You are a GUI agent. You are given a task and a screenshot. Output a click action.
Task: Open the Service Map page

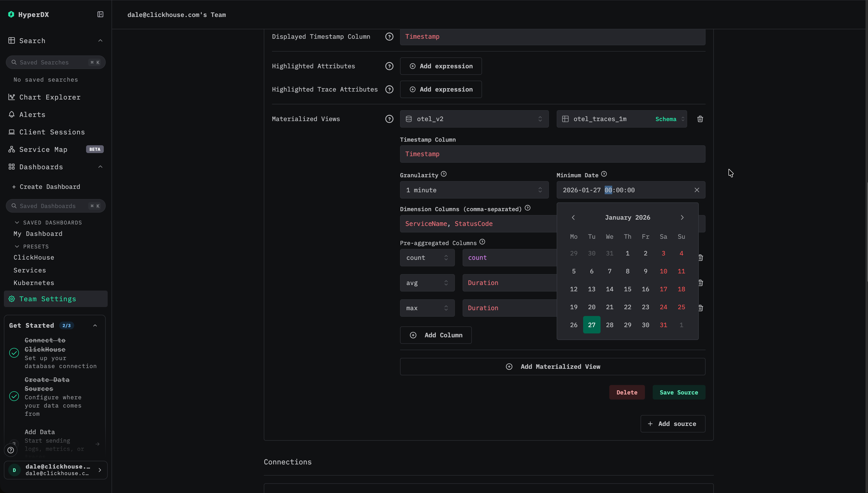pyautogui.click(x=43, y=149)
